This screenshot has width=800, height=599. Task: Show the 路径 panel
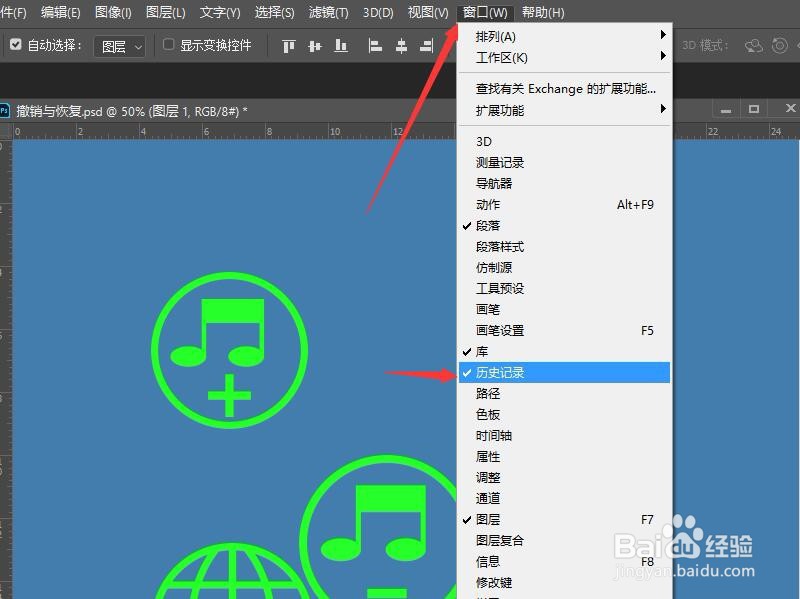click(564, 393)
